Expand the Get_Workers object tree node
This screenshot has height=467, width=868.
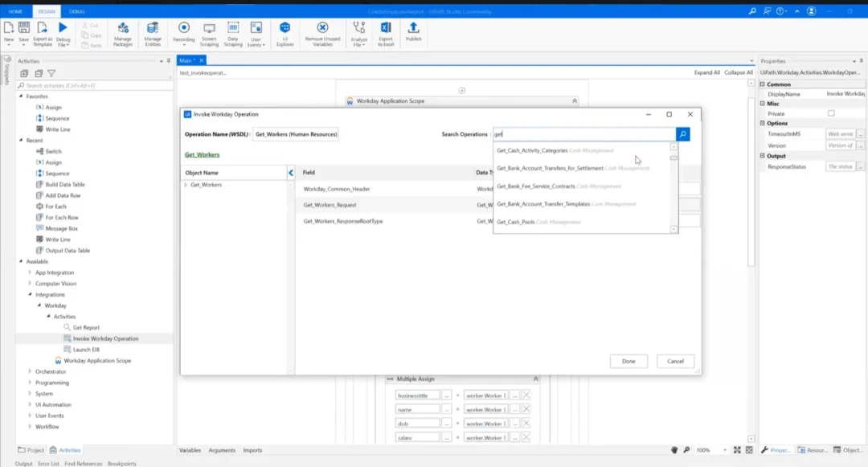[186, 185]
